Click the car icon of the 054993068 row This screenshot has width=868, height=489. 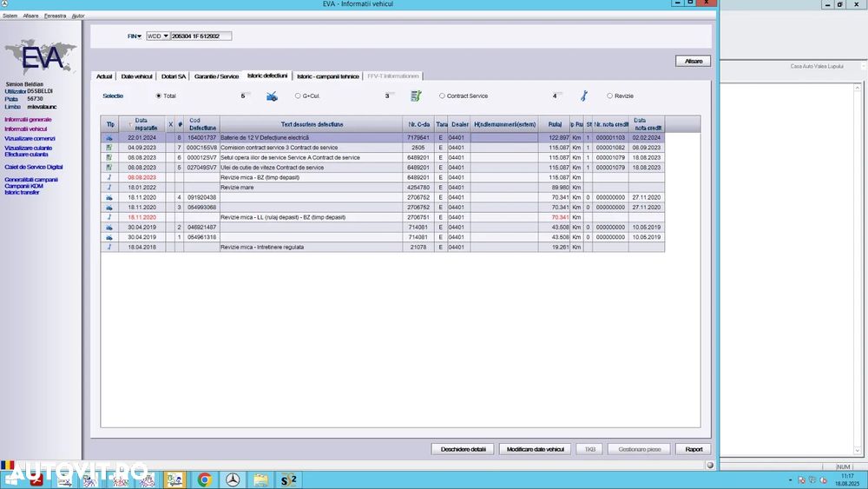109,207
